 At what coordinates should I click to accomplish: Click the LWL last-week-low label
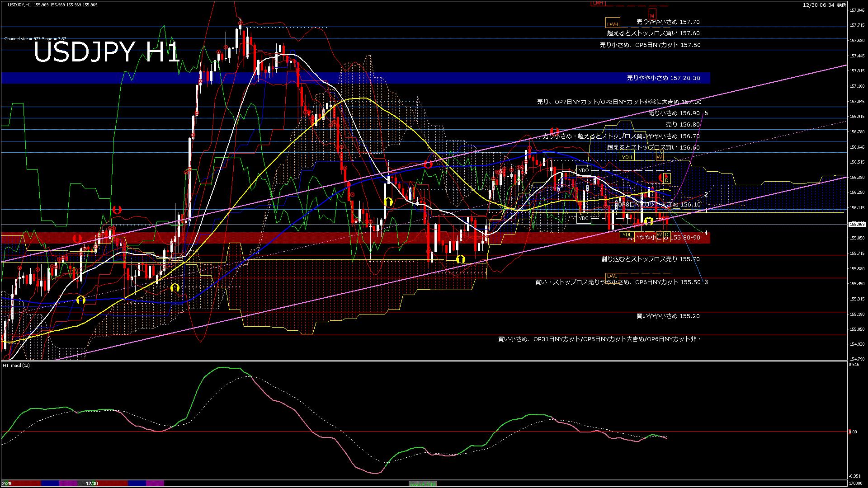[x=612, y=276]
